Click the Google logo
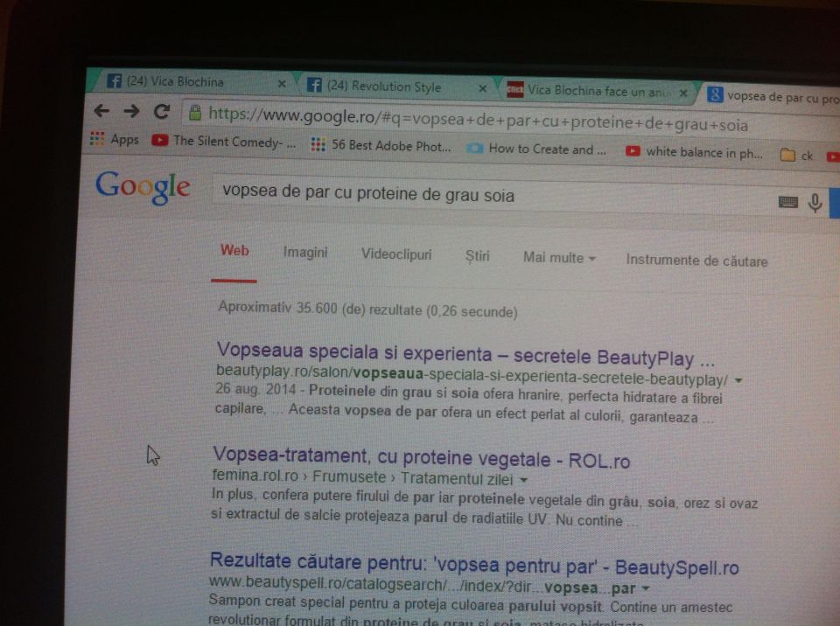The width and height of the screenshot is (840, 626). click(x=143, y=187)
